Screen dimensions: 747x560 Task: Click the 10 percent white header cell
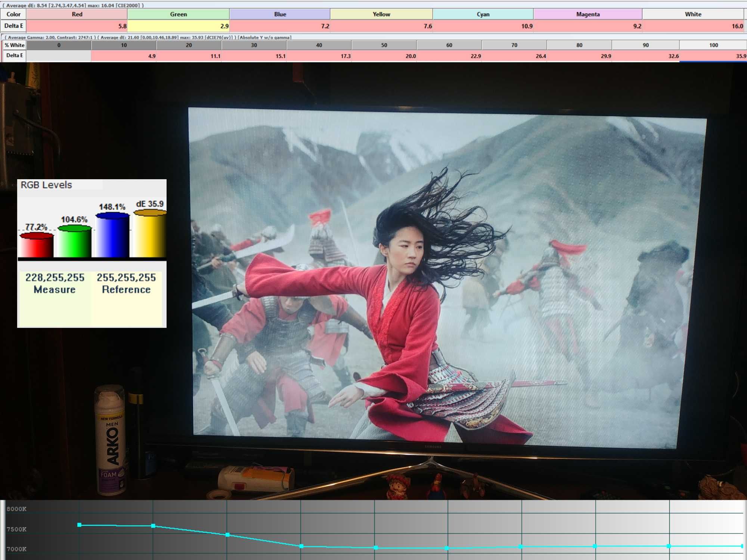[124, 45]
